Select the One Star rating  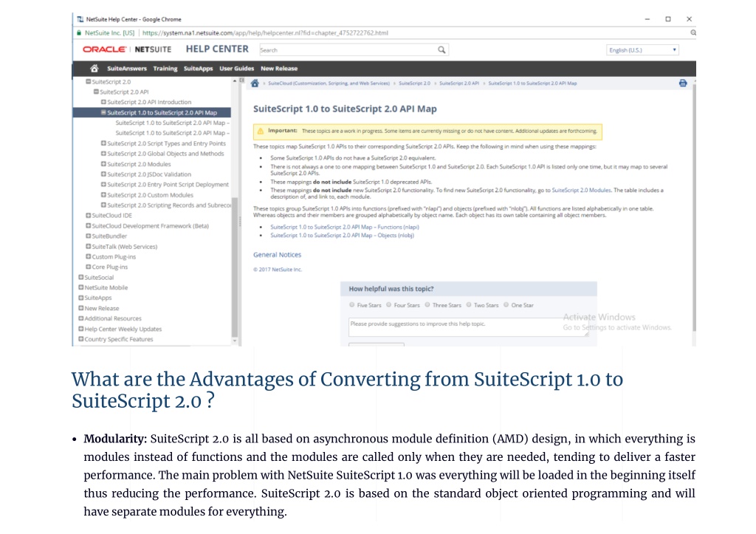(506, 305)
